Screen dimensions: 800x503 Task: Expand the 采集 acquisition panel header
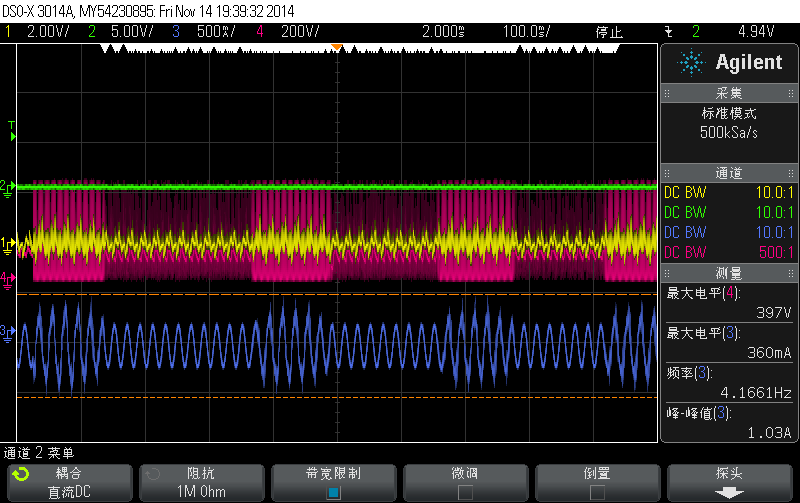tap(728, 92)
